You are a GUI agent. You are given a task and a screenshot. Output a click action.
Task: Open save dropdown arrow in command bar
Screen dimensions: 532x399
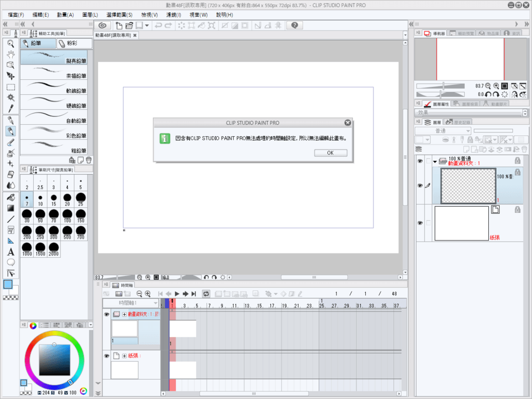tap(146, 25)
